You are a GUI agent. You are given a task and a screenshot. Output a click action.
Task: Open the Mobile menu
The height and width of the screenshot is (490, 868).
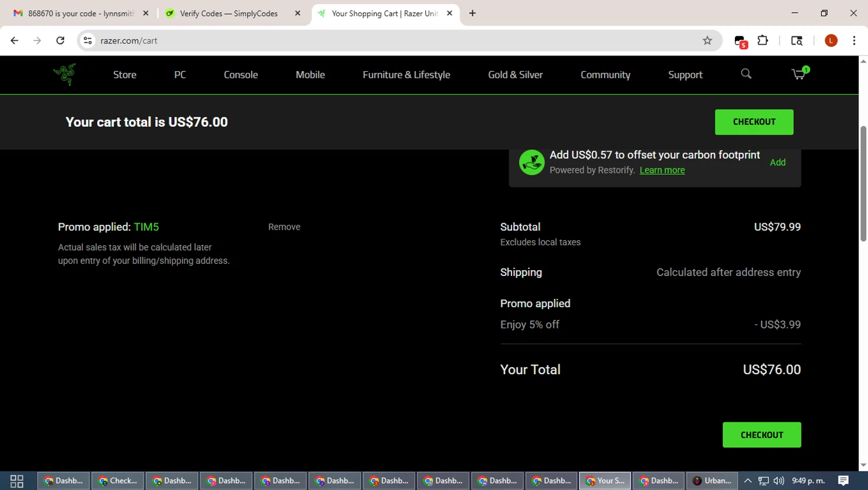(310, 75)
